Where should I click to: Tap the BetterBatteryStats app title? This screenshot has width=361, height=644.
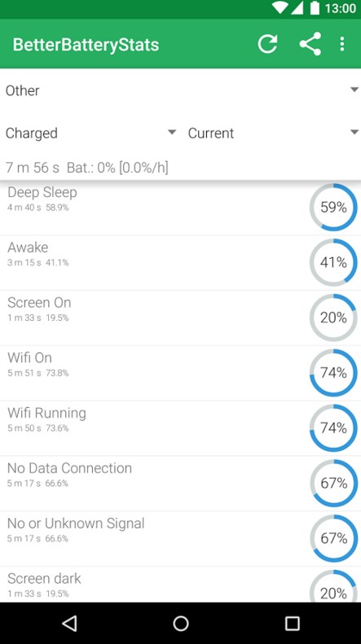[x=86, y=44]
